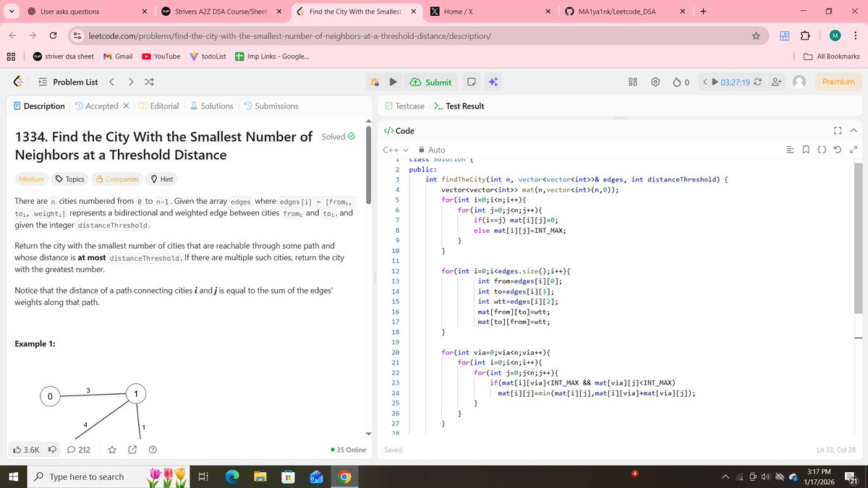
Task: Click the Premium button
Action: pyautogui.click(x=838, y=82)
